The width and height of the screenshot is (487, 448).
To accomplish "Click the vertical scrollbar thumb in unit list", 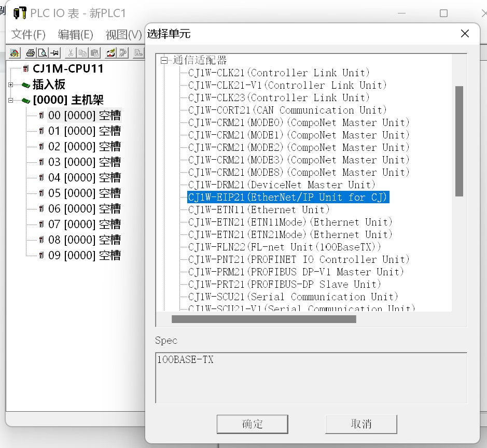I will (x=459, y=141).
